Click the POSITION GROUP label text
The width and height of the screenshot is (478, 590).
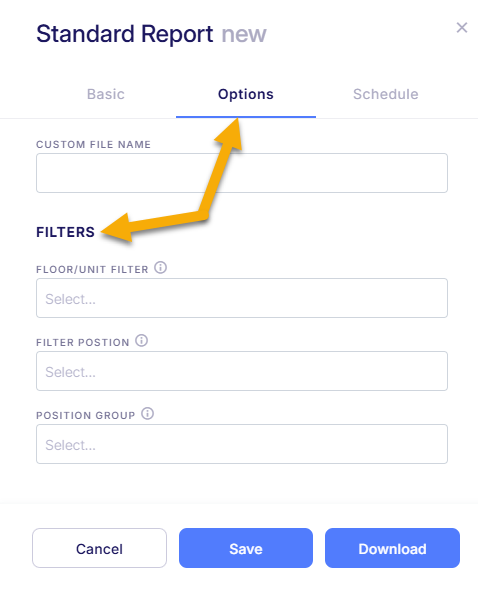(x=85, y=415)
